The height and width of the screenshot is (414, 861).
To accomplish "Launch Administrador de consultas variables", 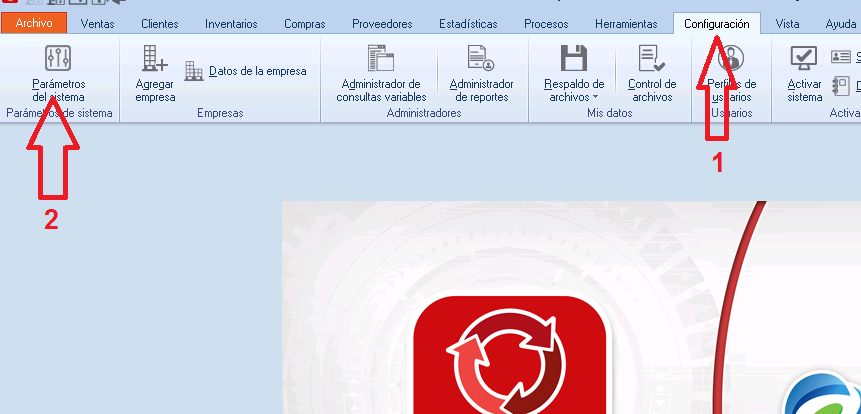I will [x=381, y=74].
